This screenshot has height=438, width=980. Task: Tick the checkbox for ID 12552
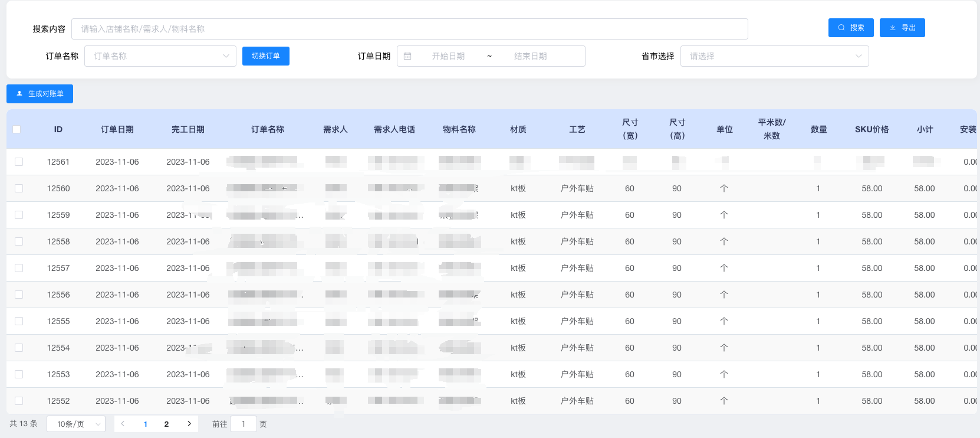[19, 401]
